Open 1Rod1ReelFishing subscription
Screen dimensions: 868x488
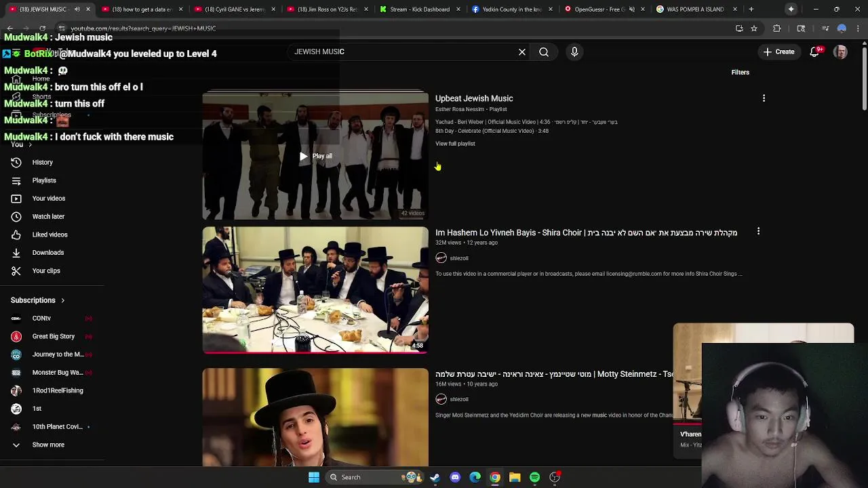point(58,390)
